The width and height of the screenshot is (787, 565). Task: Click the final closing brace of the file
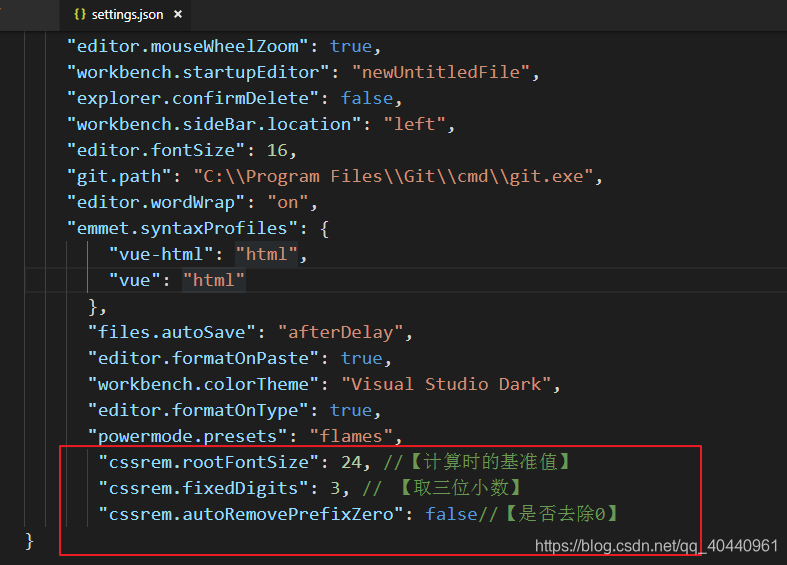29,541
